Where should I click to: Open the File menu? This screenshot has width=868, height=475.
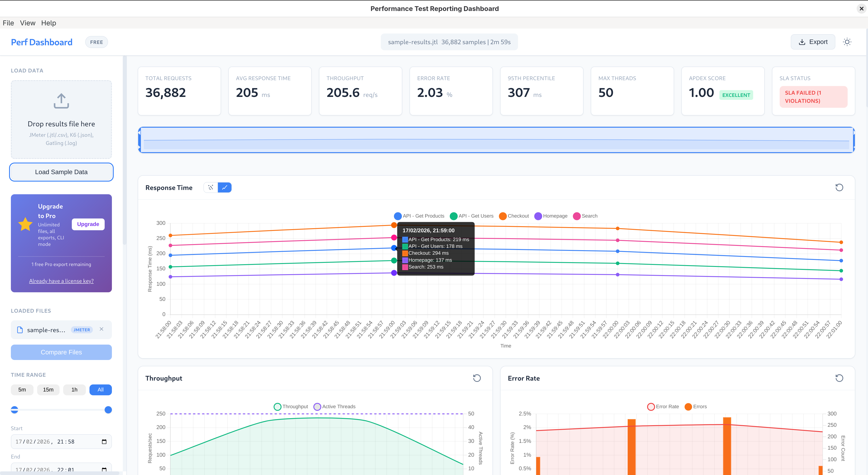point(8,23)
